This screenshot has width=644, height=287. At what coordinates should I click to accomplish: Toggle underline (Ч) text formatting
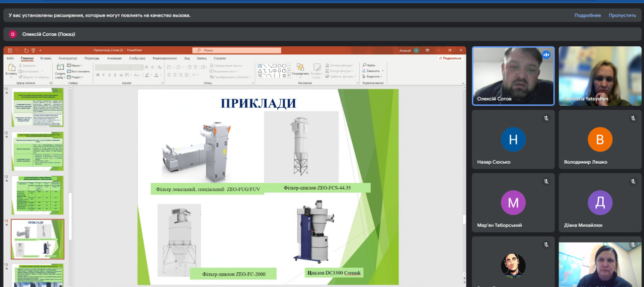coord(110,75)
